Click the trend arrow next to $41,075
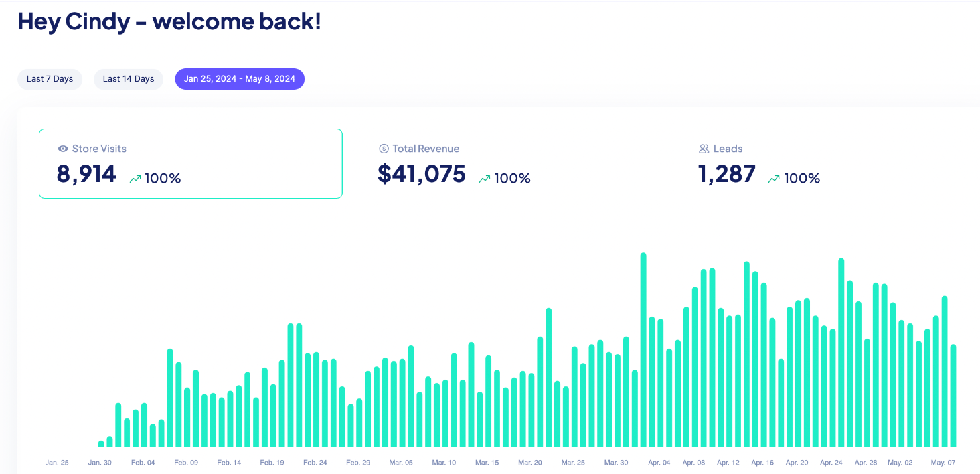Image resolution: width=980 pixels, height=474 pixels. tap(485, 179)
